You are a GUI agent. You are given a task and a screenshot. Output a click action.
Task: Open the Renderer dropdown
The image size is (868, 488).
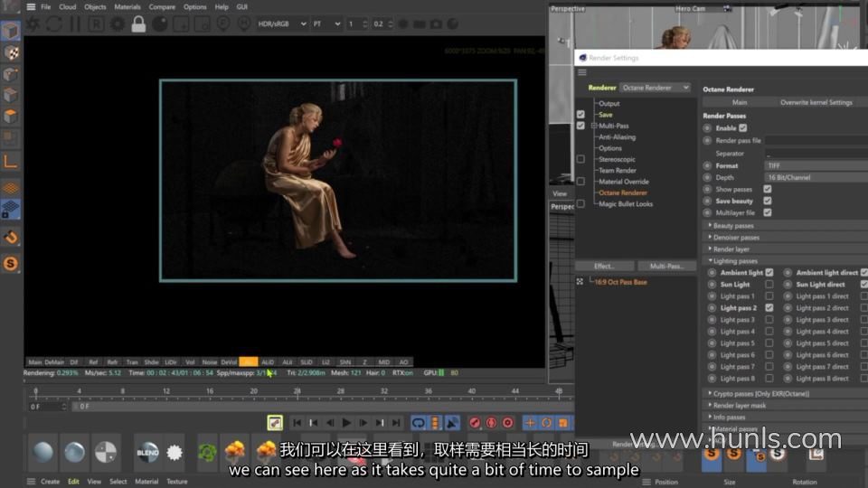point(656,88)
